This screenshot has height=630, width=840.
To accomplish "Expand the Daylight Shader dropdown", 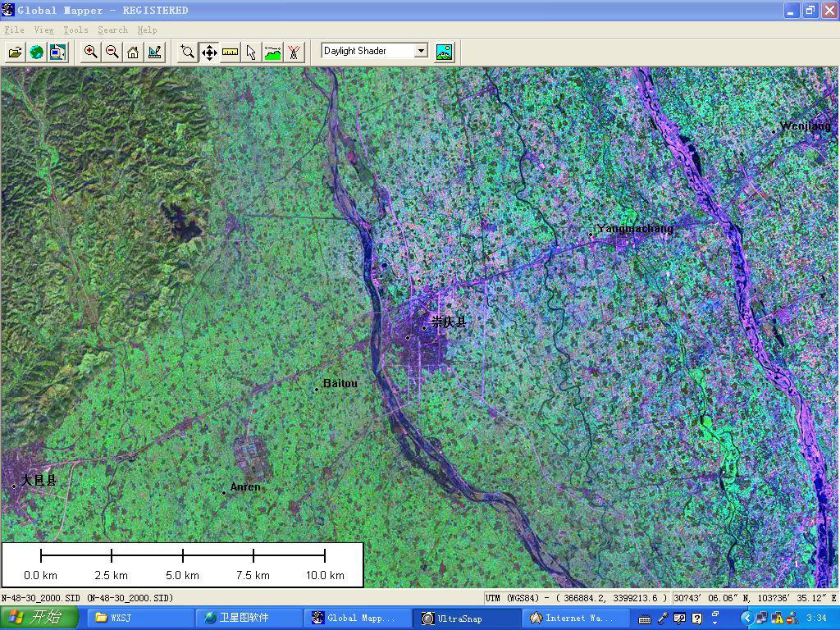I will coord(421,51).
